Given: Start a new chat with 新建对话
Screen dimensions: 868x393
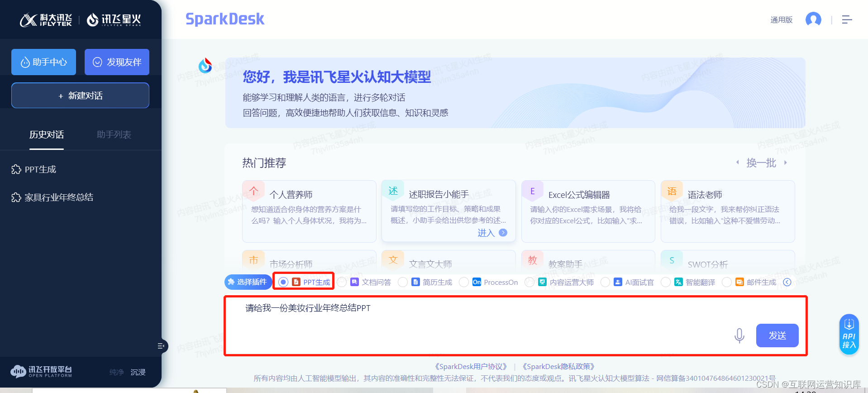Looking at the screenshot, I should [x=80, y=96].
